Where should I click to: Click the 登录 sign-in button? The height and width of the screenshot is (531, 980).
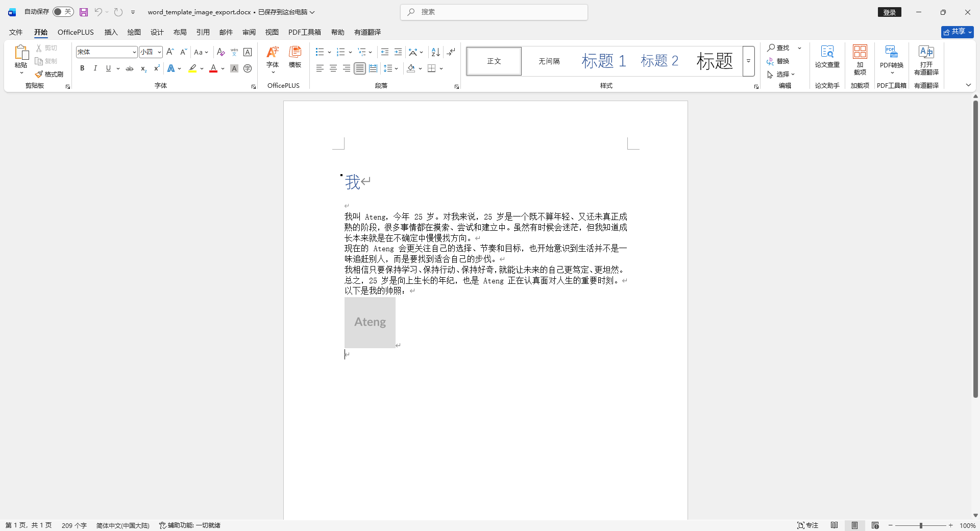point(889,12)
